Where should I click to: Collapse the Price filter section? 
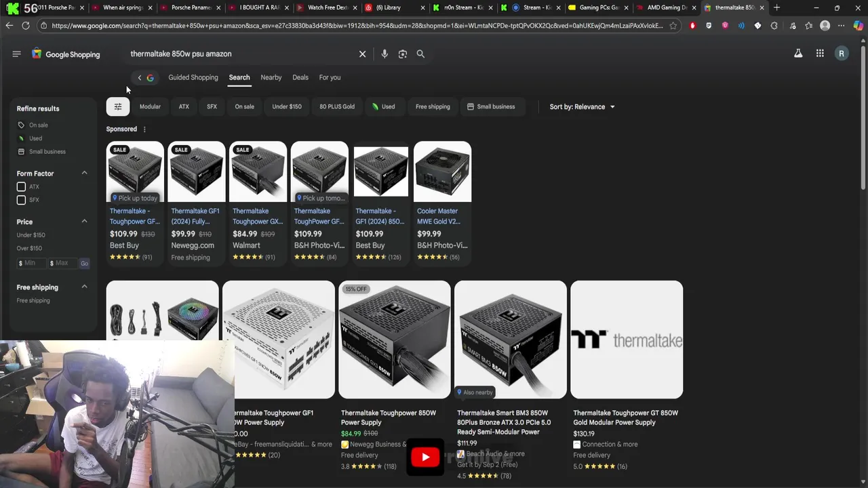84,222
